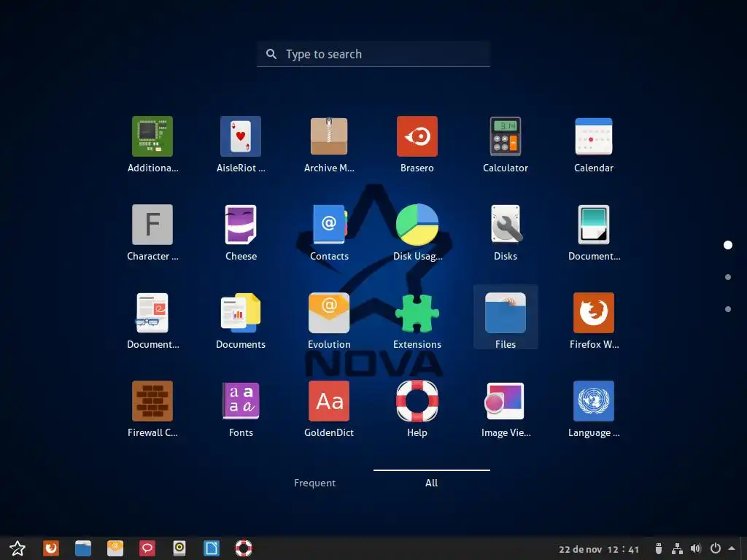Open the Calendar app
This screenshot has width=747, height=560.
594,145
